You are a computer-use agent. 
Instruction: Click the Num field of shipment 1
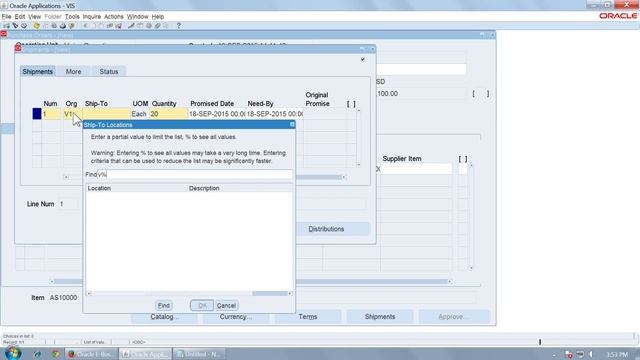[x=52, y=114]
